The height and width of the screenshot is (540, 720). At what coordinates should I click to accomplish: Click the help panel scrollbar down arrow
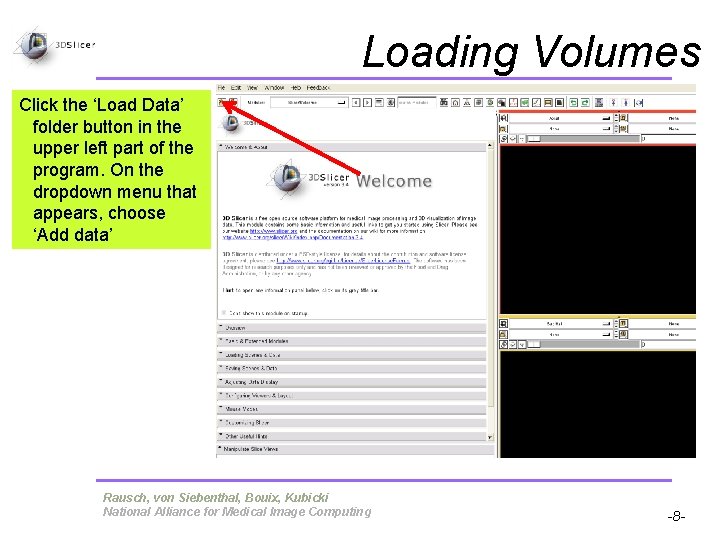pyautogui.click(x=490, y=437)
